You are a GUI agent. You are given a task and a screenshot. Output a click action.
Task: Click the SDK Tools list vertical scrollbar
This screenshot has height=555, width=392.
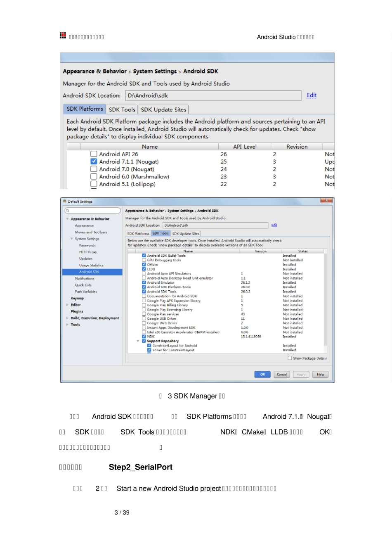(x=326, y=301)
